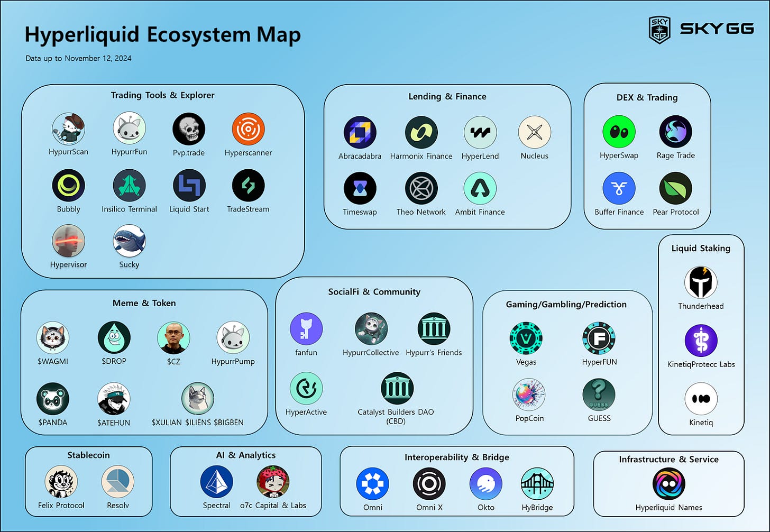Select the Thunderhead helmet icon
The image size is (770, 532).
coord(701,282)
